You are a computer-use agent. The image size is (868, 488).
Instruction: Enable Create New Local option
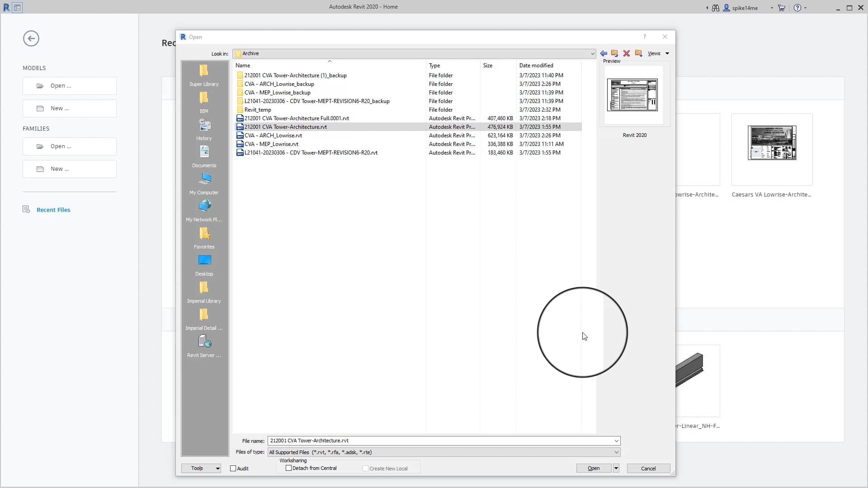(365, 468)
